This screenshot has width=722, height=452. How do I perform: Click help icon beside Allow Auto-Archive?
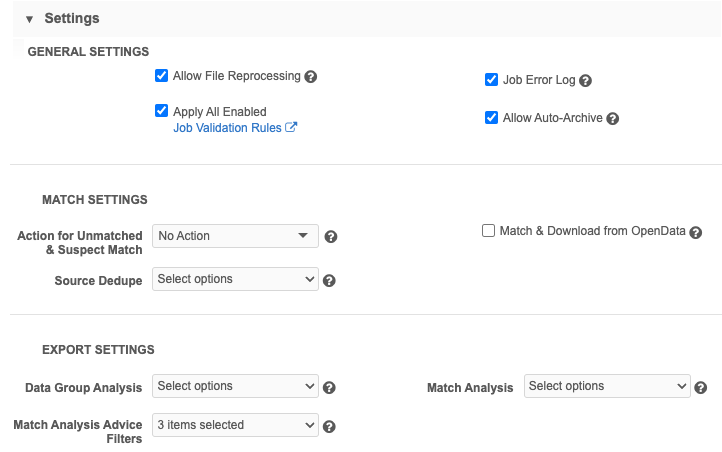coord(613,119)
